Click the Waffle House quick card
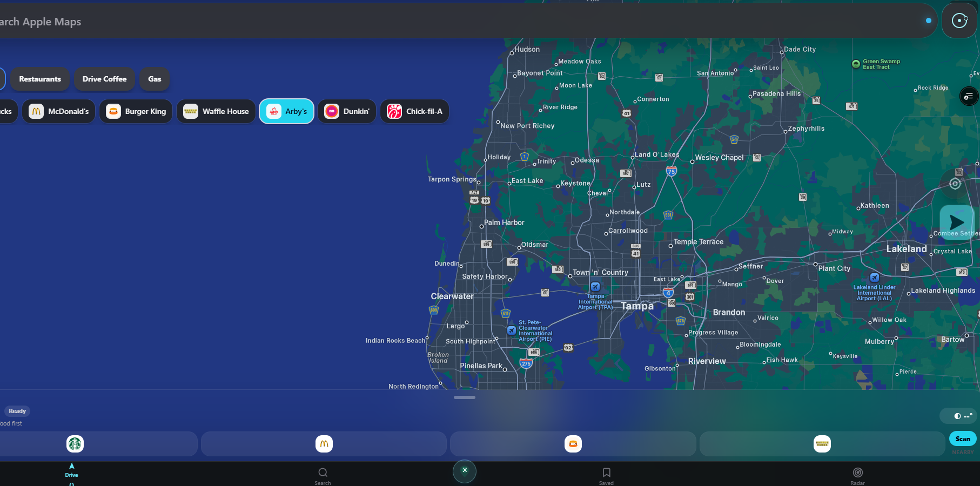Image resolution: width=980 pixels, height=486 pixels. pyautogui.click(x=822, y=444)
